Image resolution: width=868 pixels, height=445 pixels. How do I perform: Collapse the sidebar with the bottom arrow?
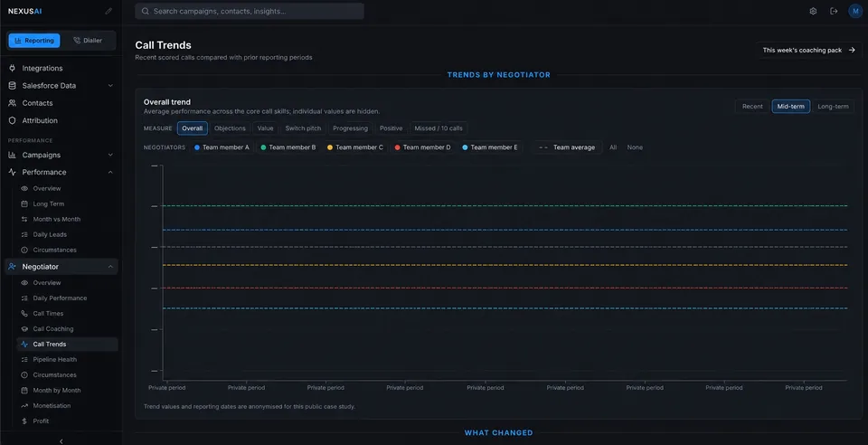[x=61, y=441]
